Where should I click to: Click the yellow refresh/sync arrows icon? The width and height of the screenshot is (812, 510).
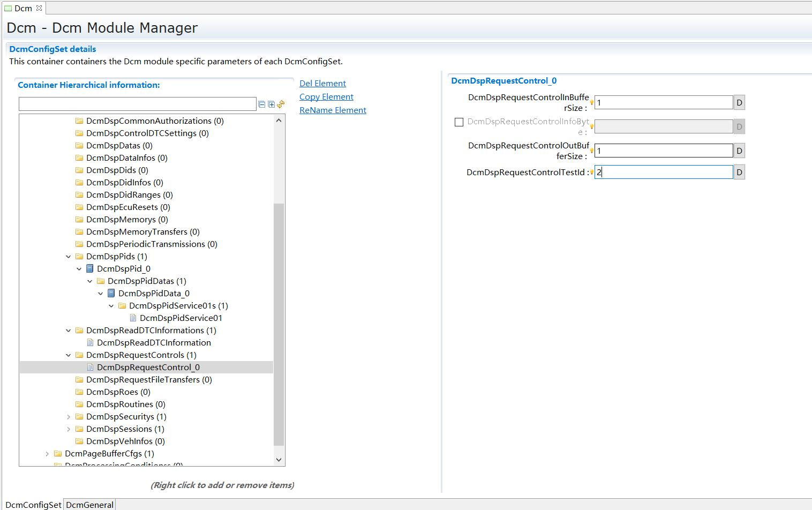[x=281, y=104]
